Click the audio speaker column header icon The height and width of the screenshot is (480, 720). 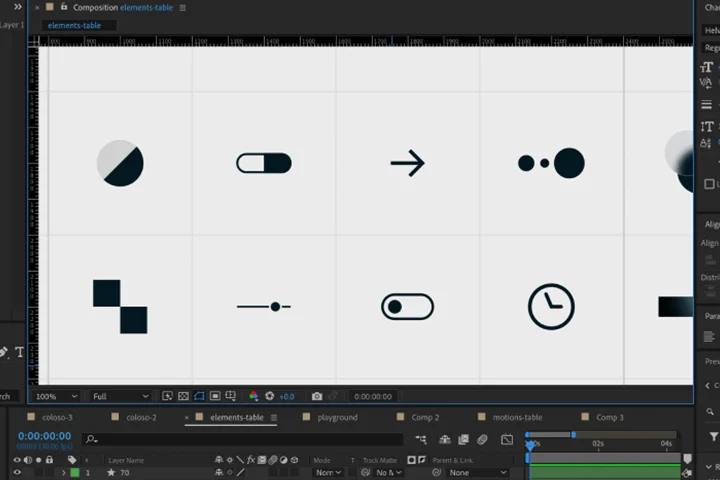pos(28,460)
